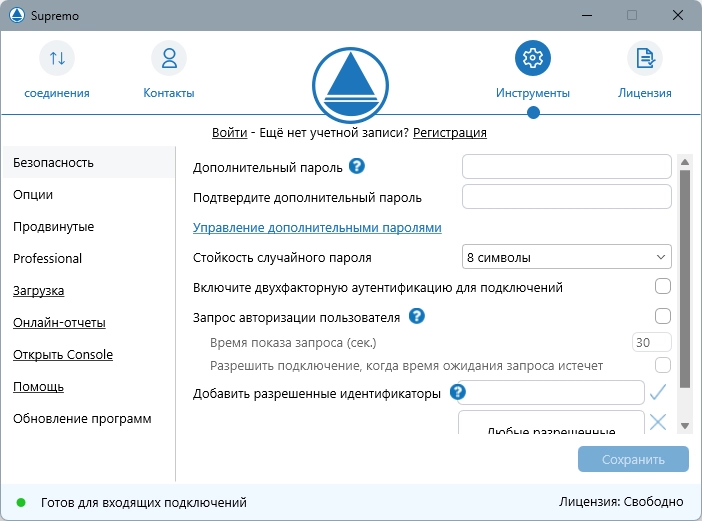
Task: Click the green ready status indicator
Action: pos(21,502)
